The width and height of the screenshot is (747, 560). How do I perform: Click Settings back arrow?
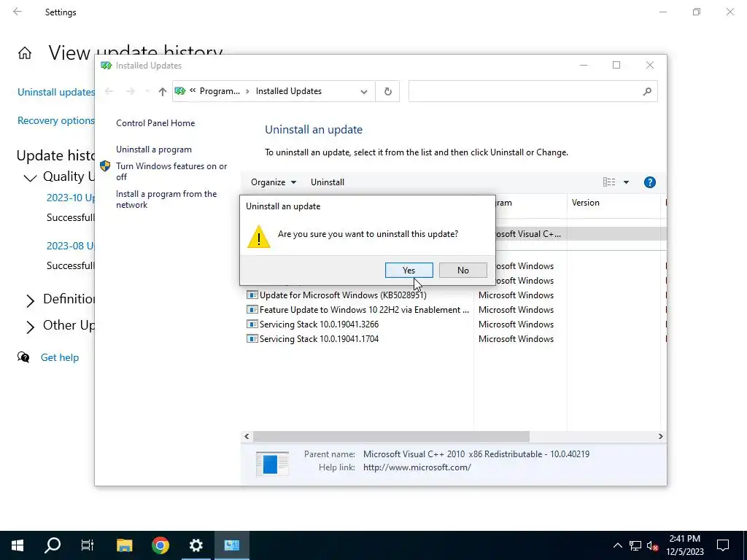coord(18,12)
